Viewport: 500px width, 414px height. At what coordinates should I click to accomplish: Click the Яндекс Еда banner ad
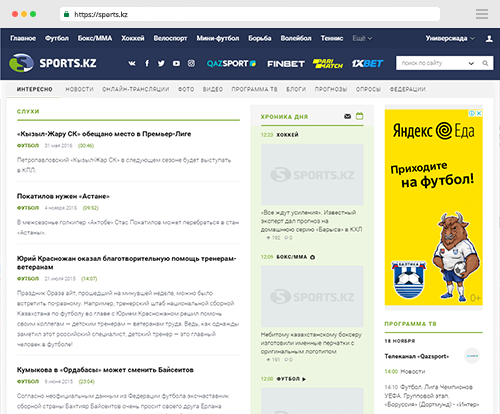[x=433, y=207]
